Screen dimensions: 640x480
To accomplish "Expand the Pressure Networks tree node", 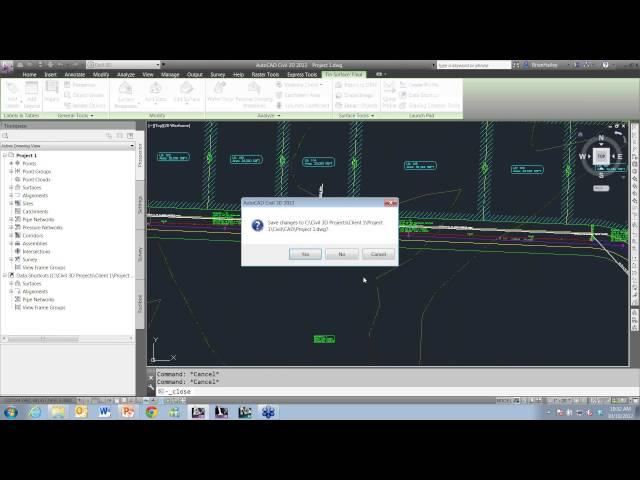I will 11,227.
